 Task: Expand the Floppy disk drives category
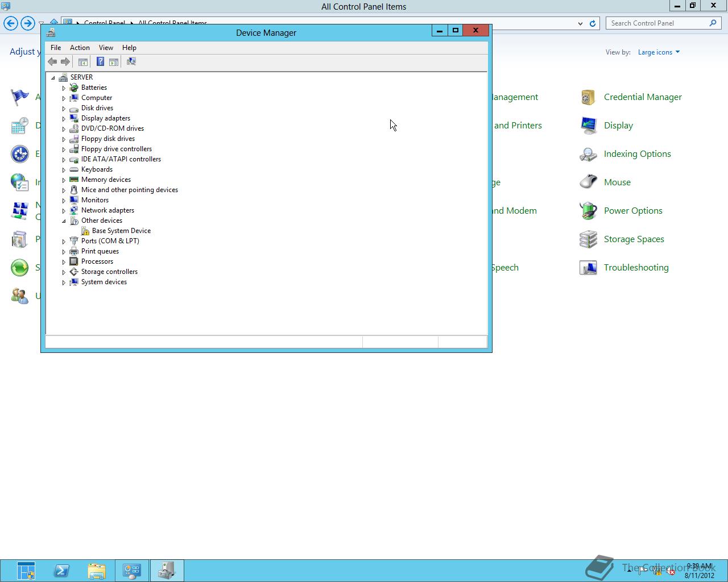64,139
